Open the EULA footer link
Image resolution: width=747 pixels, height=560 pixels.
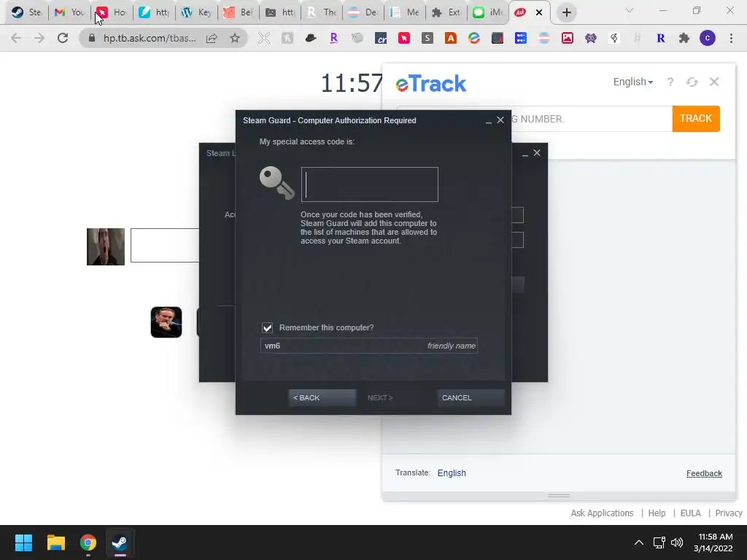pos(690,513)
